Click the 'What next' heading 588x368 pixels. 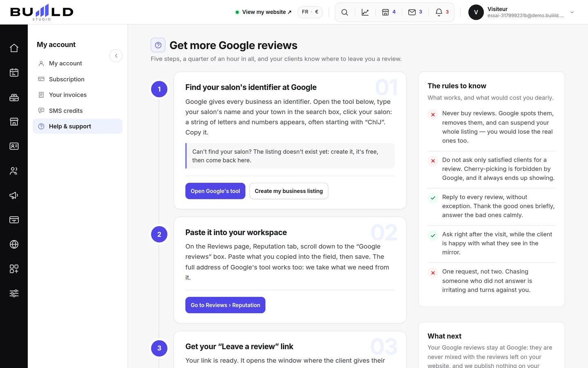pyautogui.click(x=444, y=336)
